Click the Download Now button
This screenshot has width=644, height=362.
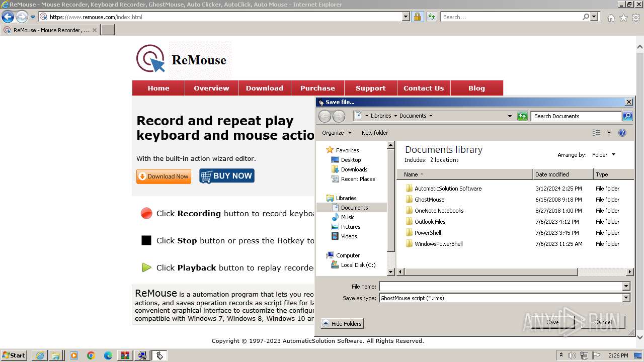coord(164,176)
